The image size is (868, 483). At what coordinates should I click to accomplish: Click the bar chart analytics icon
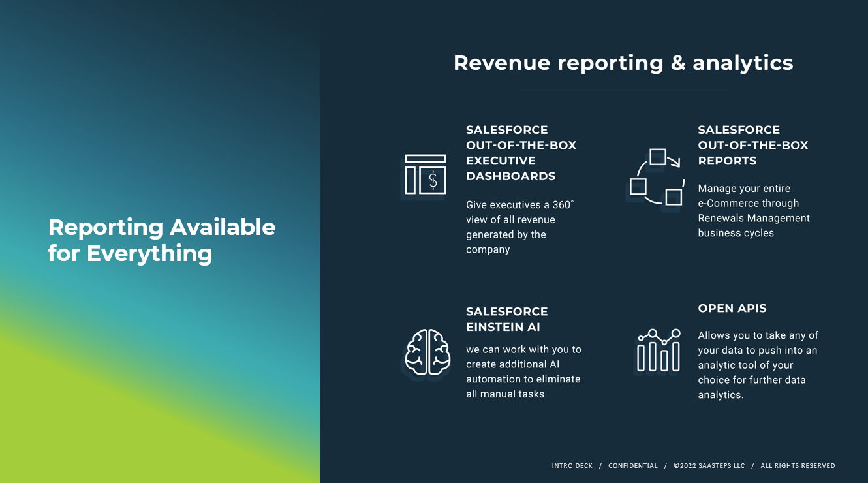(x=659, y=350)
